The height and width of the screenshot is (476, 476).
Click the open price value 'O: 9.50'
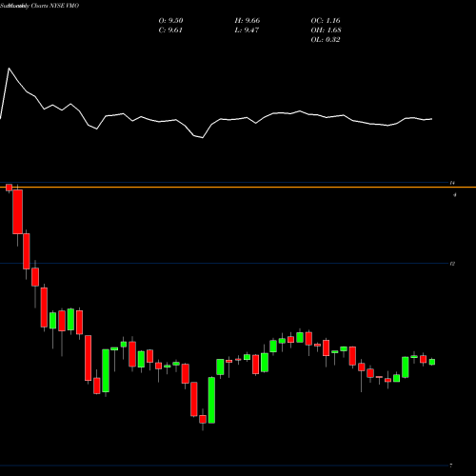(x=170, y=21)
